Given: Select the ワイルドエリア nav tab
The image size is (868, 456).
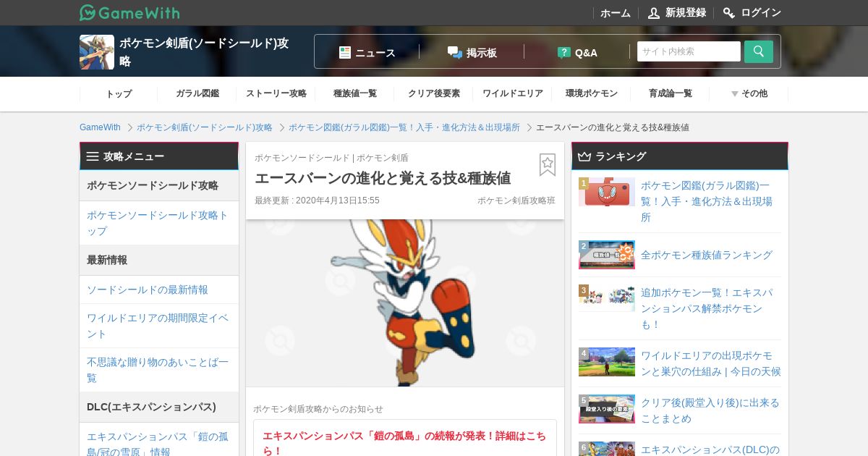Looking at the screenshot, I should tap(513, 93).
